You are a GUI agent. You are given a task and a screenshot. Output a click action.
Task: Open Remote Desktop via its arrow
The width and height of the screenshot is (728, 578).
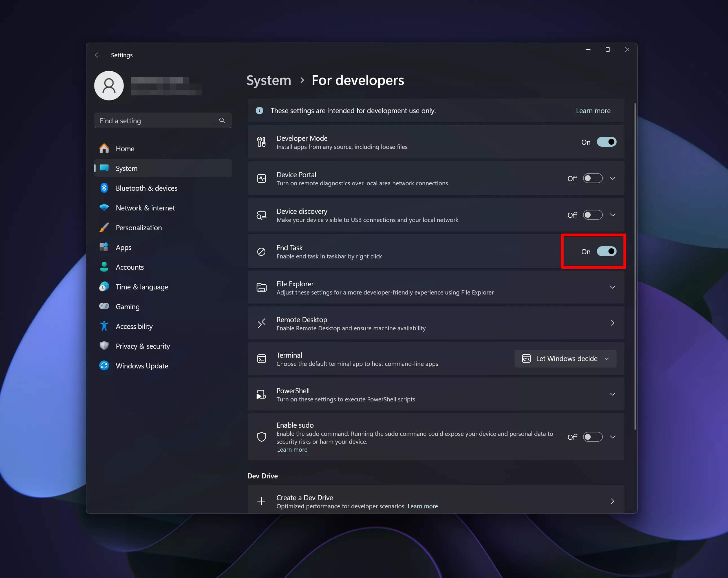pyautogui.click(x=612, y=323)
